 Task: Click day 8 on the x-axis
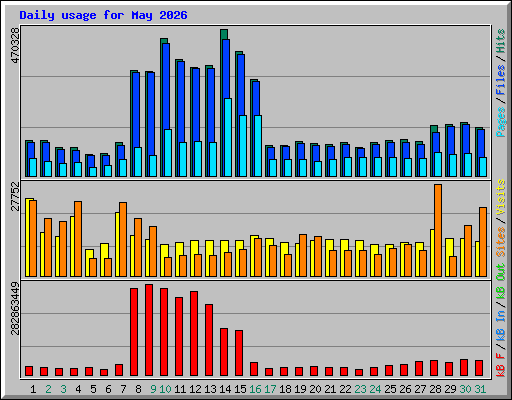[138, 389]
